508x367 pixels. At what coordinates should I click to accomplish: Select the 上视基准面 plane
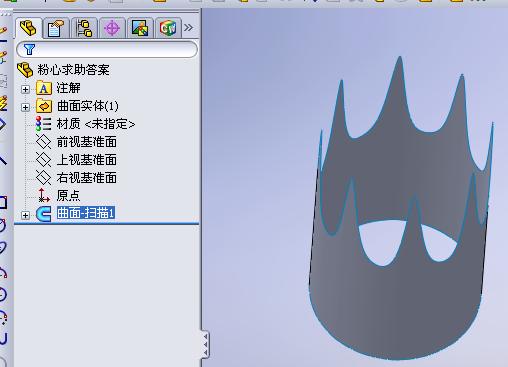87,160
